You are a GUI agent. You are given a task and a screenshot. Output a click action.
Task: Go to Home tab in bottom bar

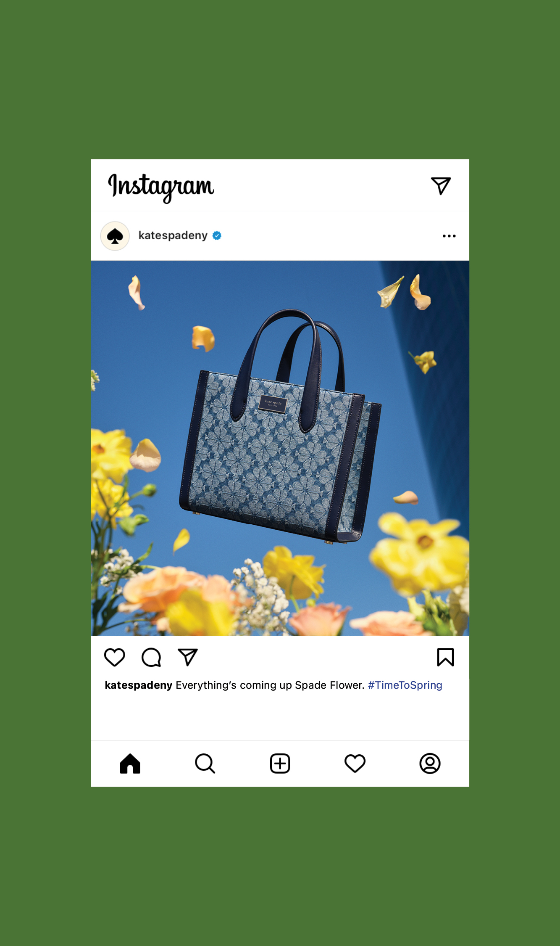click(130, 763)
